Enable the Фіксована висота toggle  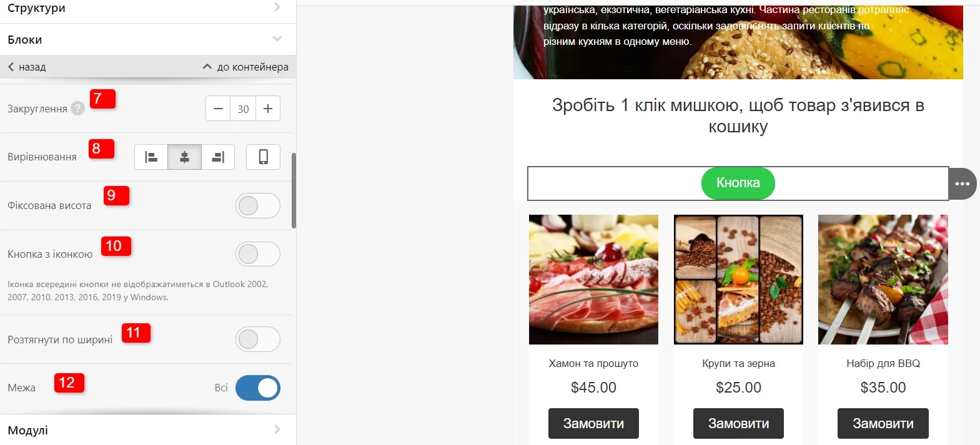click(258, 205)
